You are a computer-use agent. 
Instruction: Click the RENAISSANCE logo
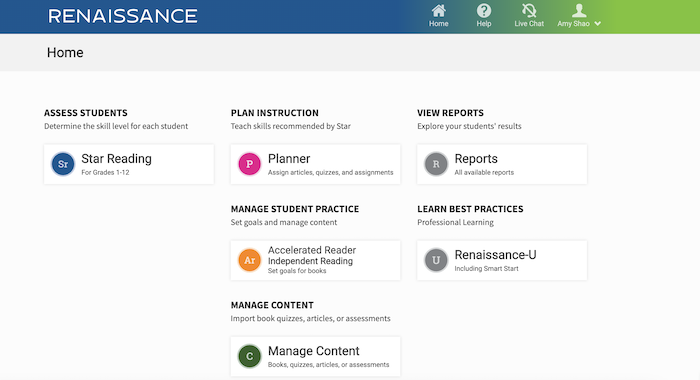pos(122,16)
